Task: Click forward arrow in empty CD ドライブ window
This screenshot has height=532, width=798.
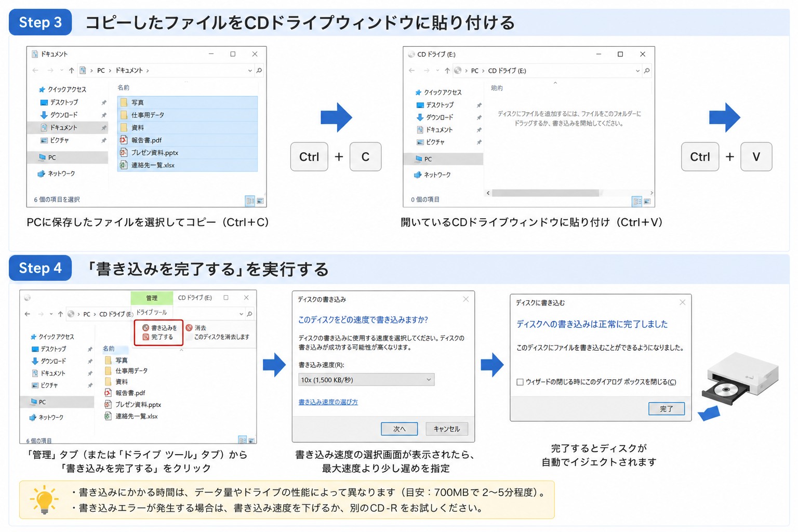Action: [427, 71]
